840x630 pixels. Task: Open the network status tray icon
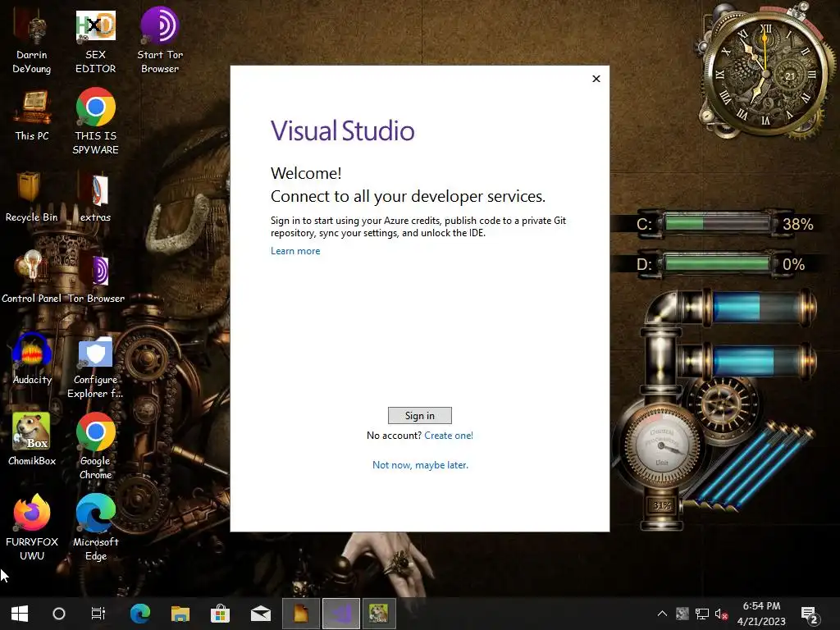(702, 614)
